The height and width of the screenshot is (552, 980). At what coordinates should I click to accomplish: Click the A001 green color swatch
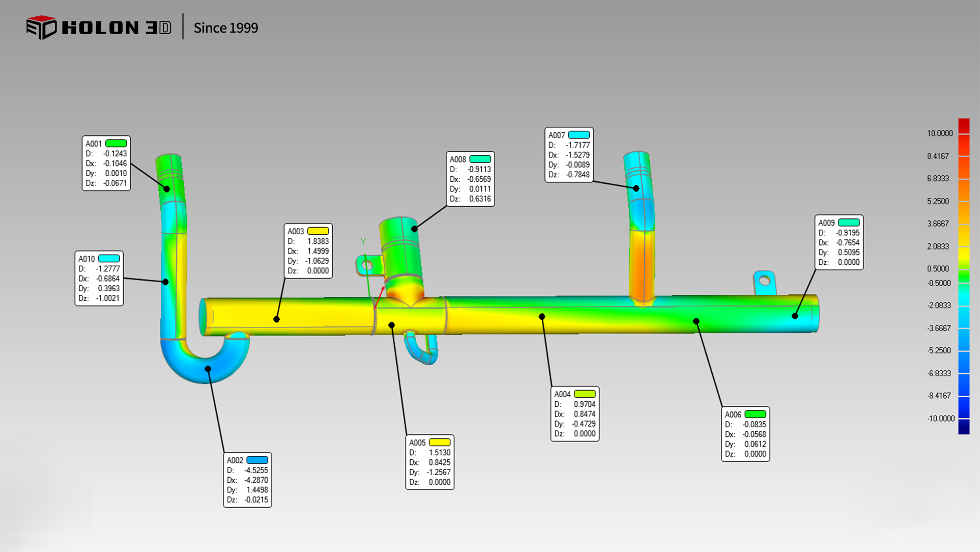tap(116, 144)
